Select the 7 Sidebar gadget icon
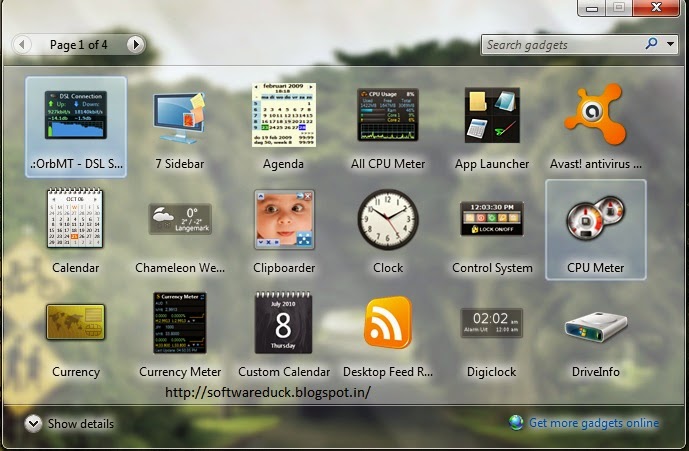The height and width of the screenshot is (451, 689). pos(179,117)
